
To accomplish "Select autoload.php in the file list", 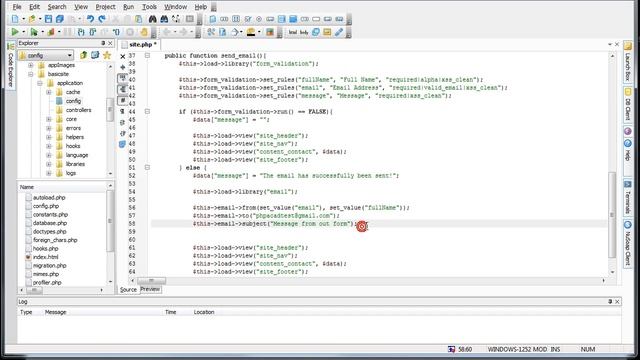I will 49,198.
